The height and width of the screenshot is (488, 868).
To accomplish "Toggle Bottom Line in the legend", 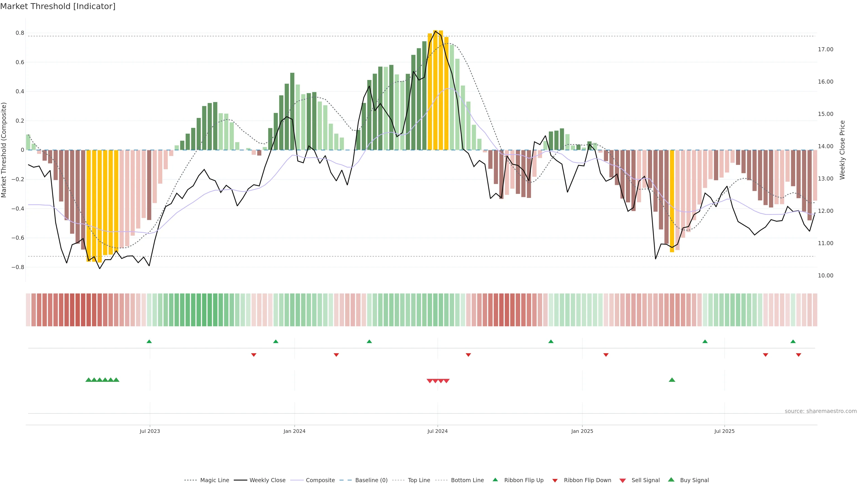I will (x=467, y=480).
